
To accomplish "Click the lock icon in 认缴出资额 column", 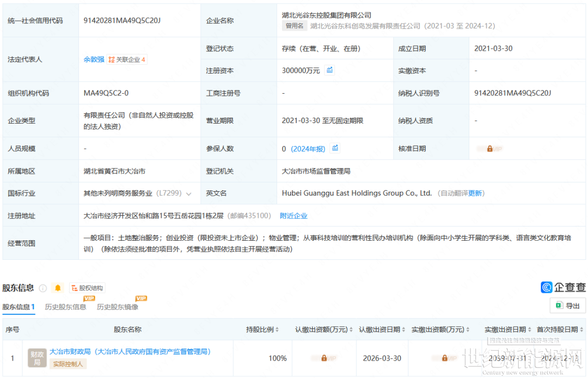I will pos(324,358).
